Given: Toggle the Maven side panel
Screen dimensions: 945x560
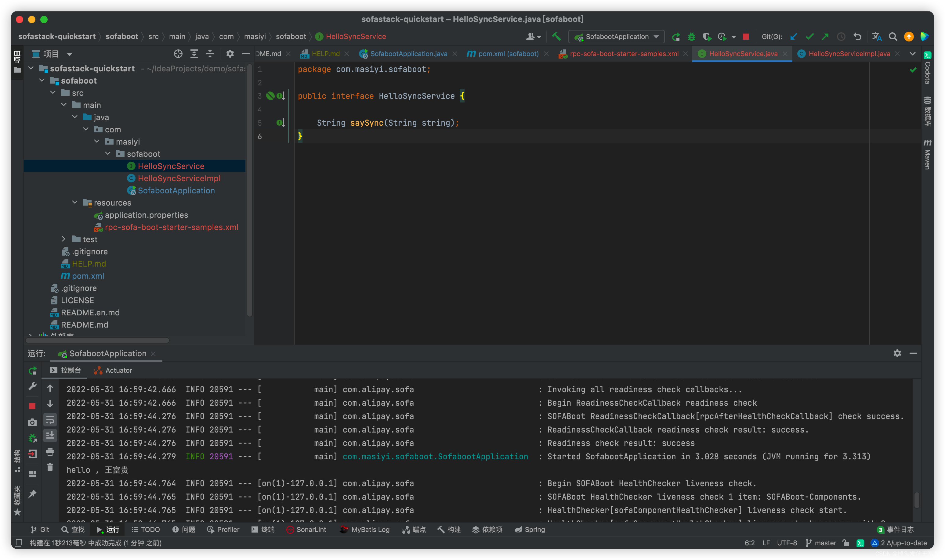Looking at the screenshot, I should click(x=927, y=154).
